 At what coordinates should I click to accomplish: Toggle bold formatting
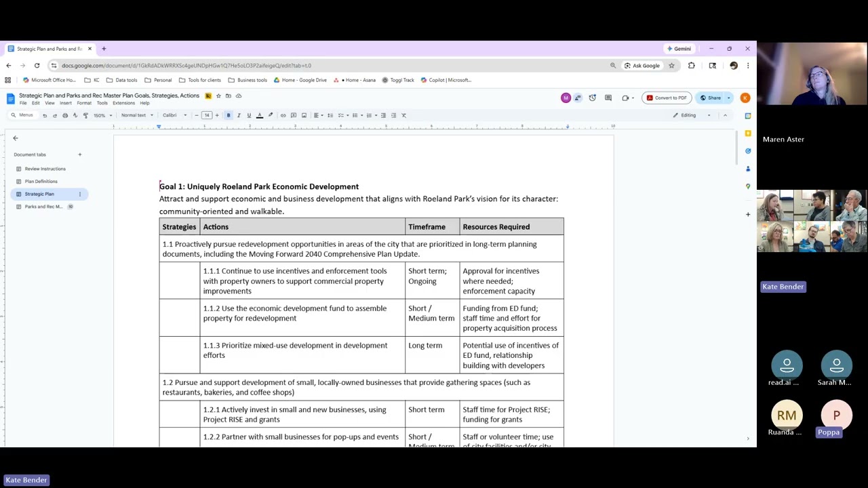tap(229, 115)
